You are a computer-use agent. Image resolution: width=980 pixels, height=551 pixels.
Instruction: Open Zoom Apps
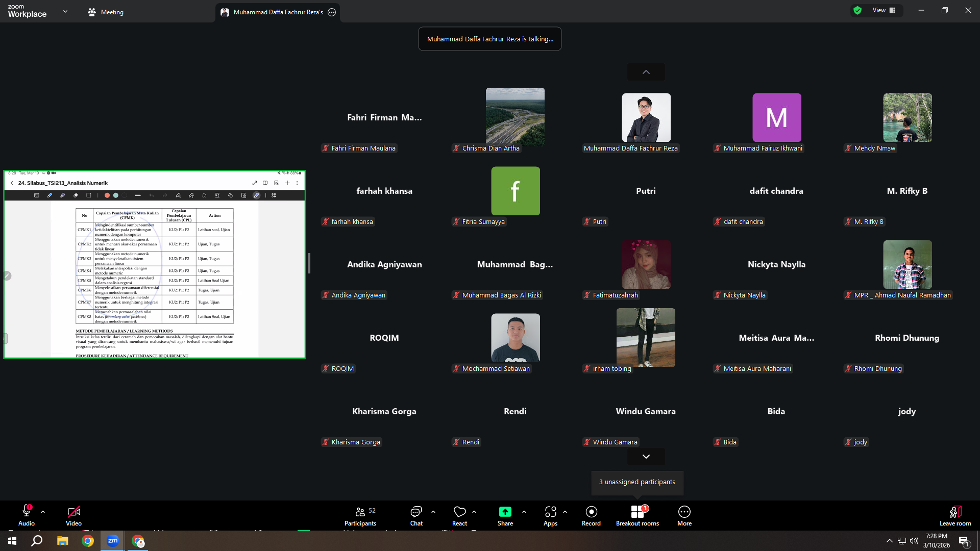click(550, 516)
